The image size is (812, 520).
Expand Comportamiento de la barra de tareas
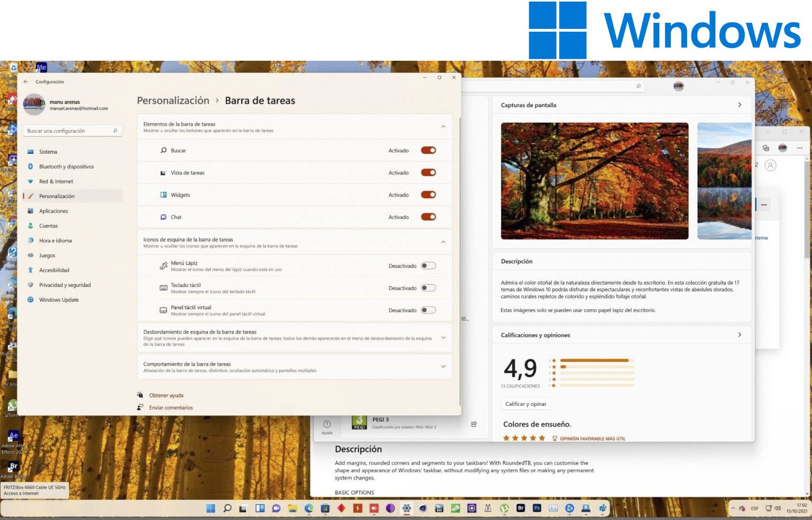point(444,366)
